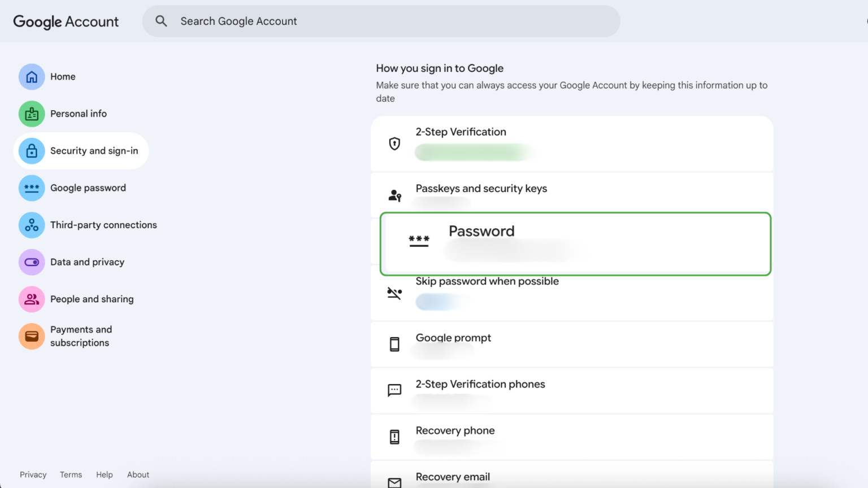Open the 2-Step Verification phones row

point(572,390)
